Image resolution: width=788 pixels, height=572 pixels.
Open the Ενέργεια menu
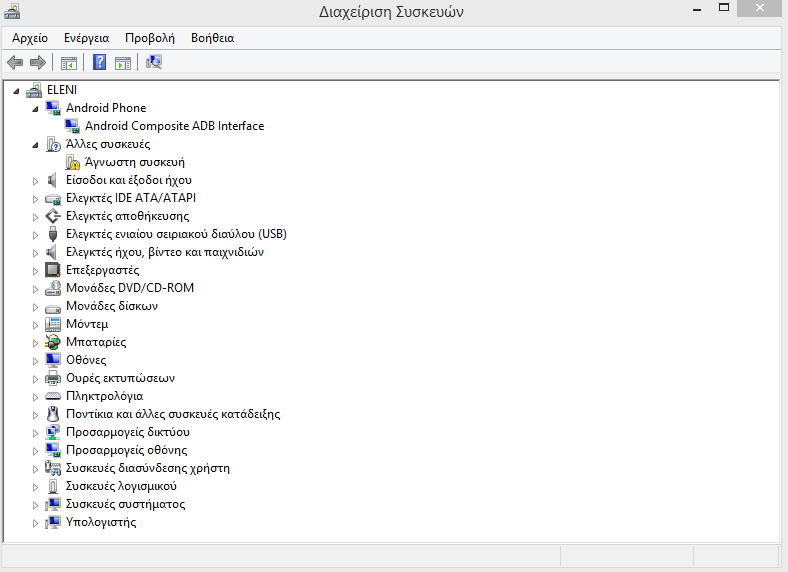[x=86, y=38]
